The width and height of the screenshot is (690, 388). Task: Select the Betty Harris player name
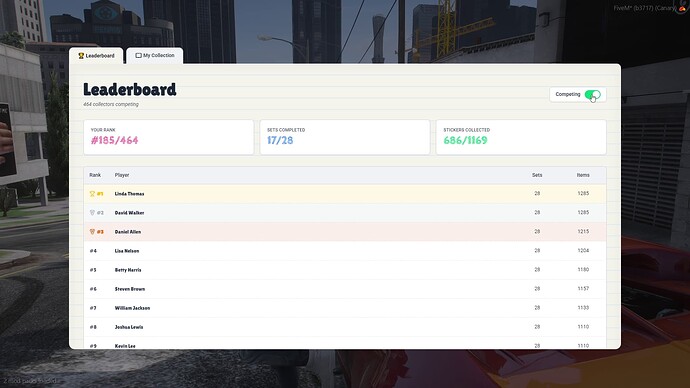[x=128, y=270]
